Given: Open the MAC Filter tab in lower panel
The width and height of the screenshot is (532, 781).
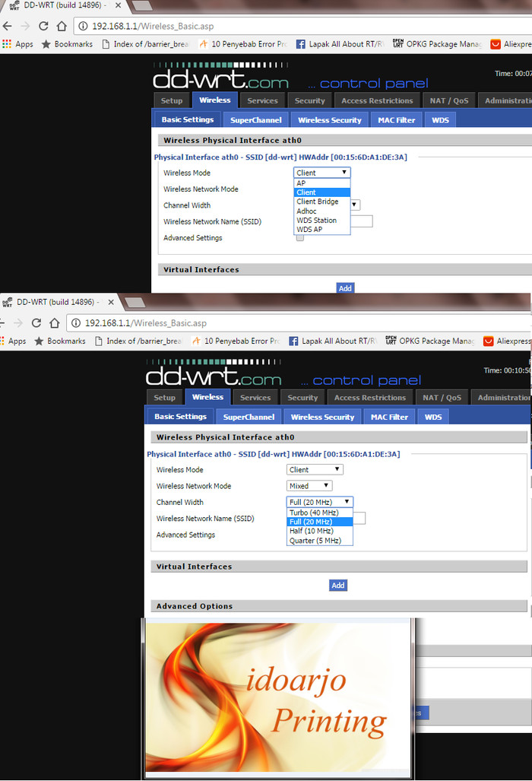Looking at the screenshot, I should pos(389,417).
